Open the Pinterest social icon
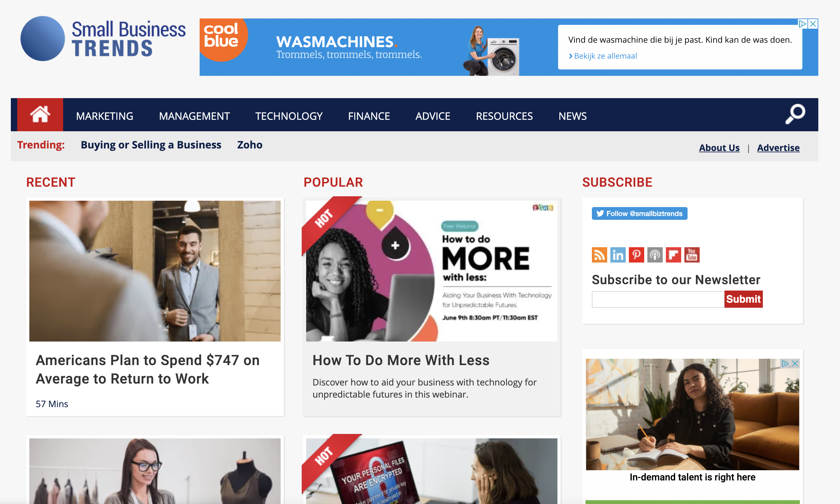 pyautogui.click(x=636, y=255)
